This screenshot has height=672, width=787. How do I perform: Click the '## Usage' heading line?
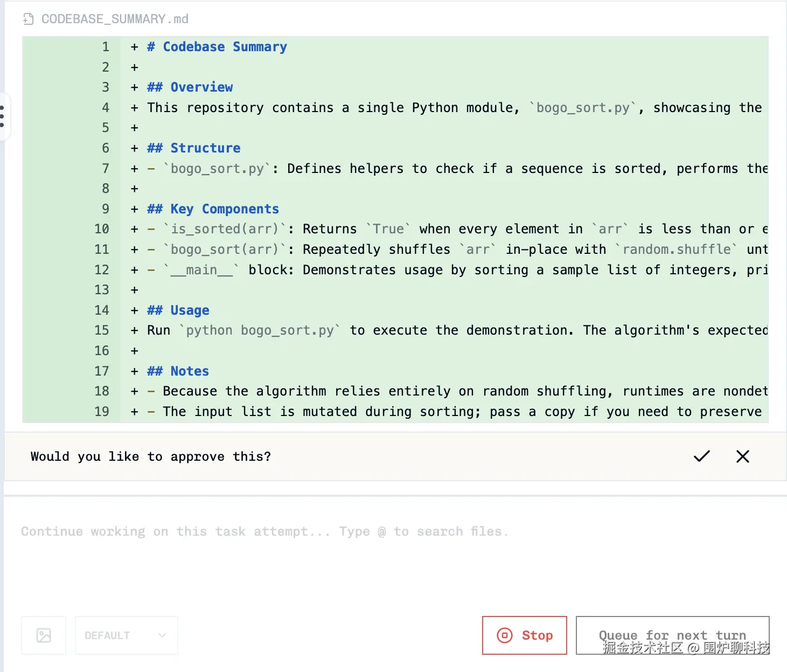pos(178,310)
